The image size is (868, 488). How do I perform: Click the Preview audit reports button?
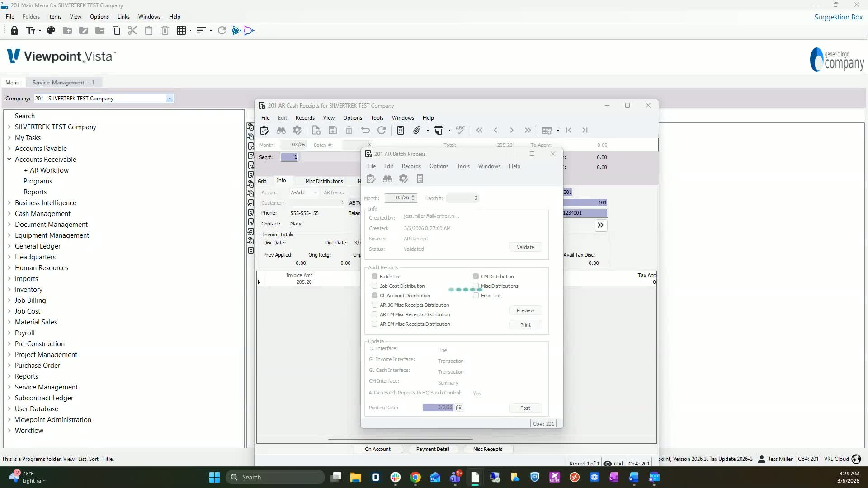(525, 310)
